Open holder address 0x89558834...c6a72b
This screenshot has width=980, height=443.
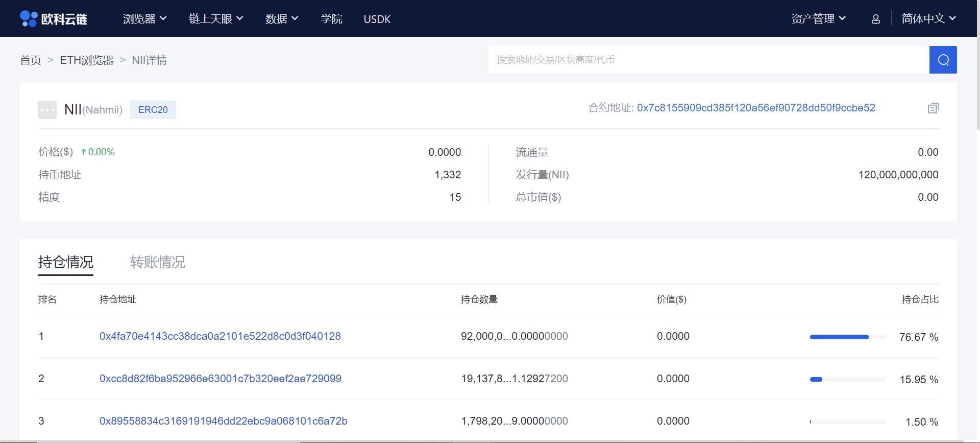coord(224,421)
